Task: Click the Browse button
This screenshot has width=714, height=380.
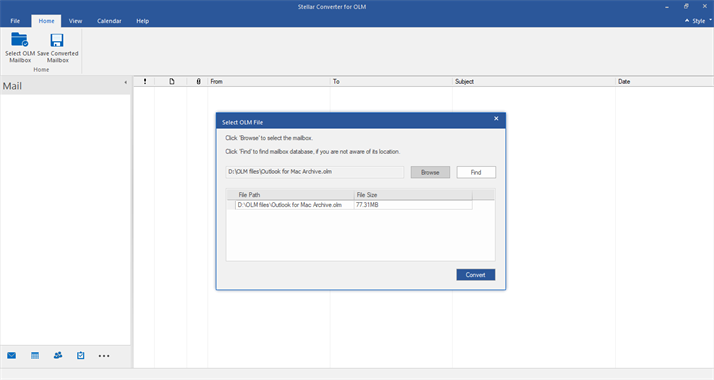Action: click(x=430, y=172)
